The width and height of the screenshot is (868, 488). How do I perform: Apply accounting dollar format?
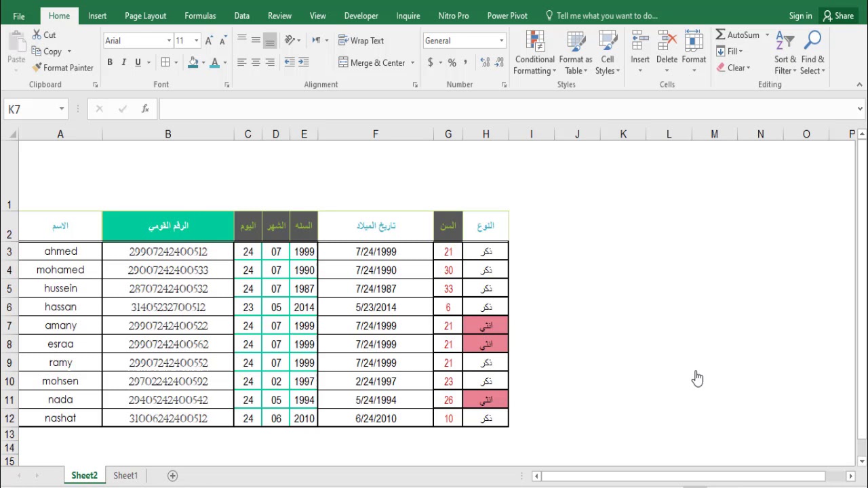[x=430, y=62]
